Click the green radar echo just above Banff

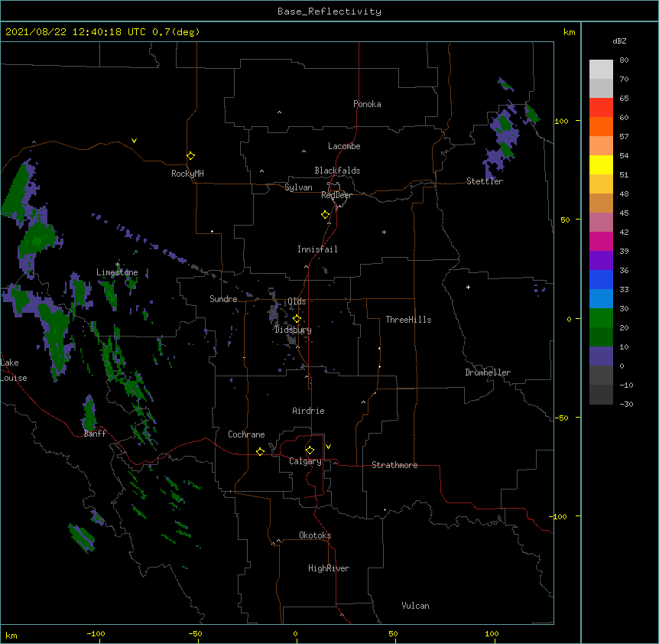click(x=89, y=413)
